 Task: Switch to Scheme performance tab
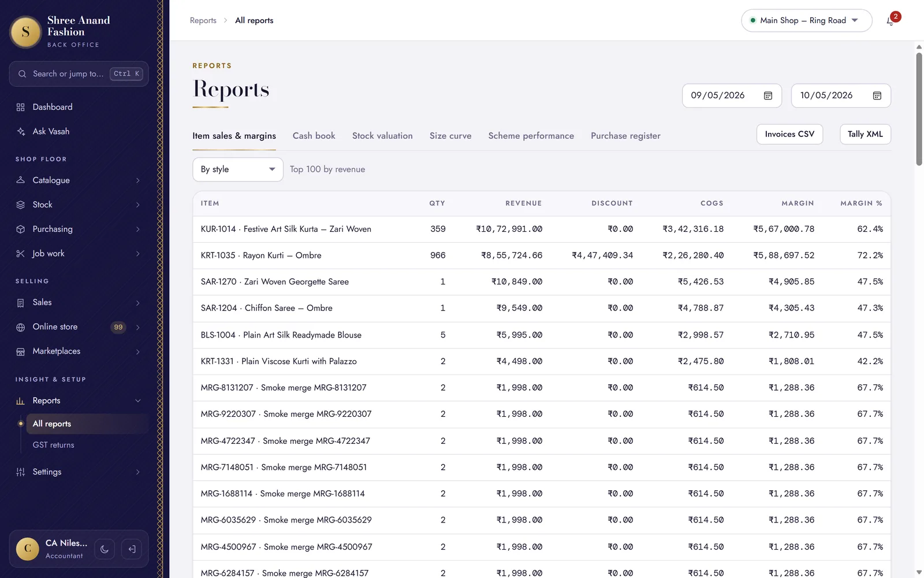click(531, 136)
